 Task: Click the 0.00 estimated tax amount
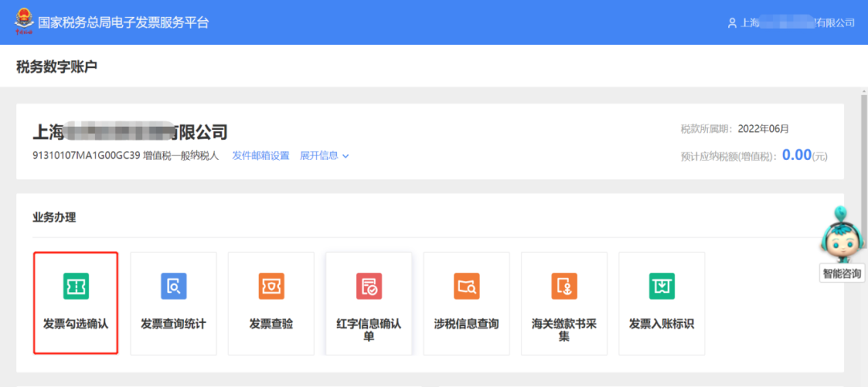coord(796,155)
